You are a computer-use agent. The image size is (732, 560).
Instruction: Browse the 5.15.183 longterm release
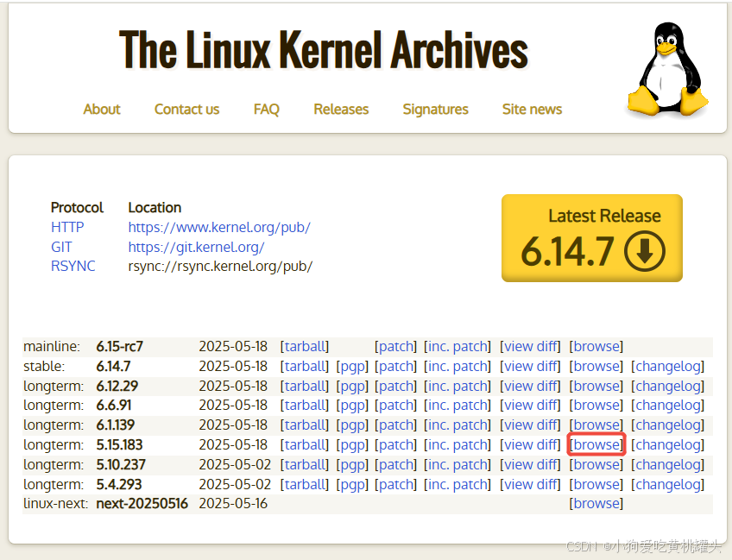tap(596, 444)
